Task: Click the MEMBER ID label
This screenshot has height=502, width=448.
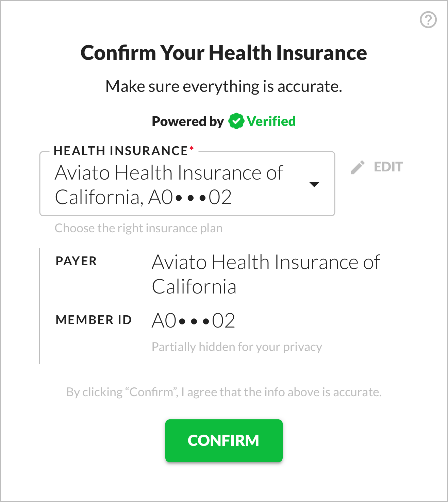Action: (x=94, y=320)
